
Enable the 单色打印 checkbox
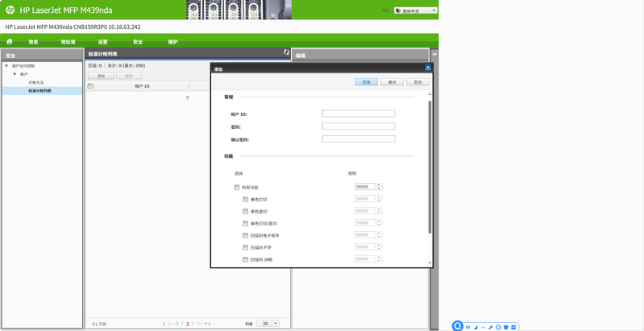coord(246,199)
